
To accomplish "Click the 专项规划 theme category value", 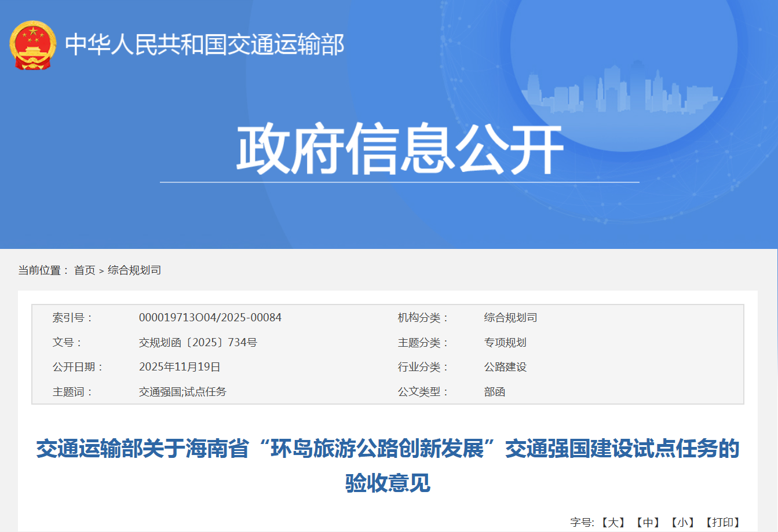I will click(505, 343).
